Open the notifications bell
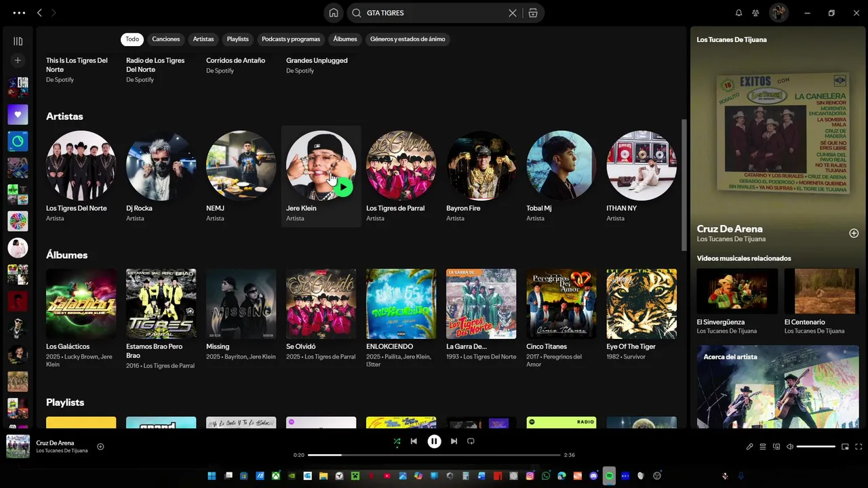Image resolution: width=868 pixels, height=488 pixels. (739, 13)
